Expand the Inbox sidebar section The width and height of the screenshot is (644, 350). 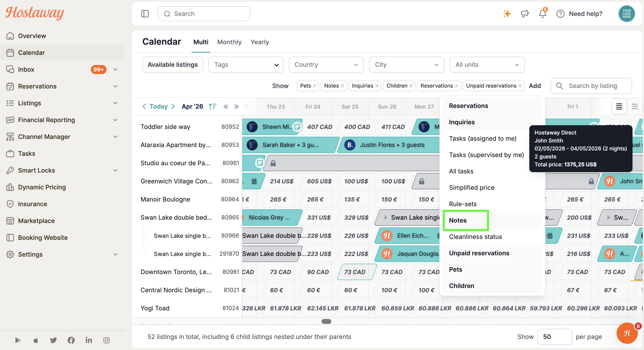(x=115, y=69)
